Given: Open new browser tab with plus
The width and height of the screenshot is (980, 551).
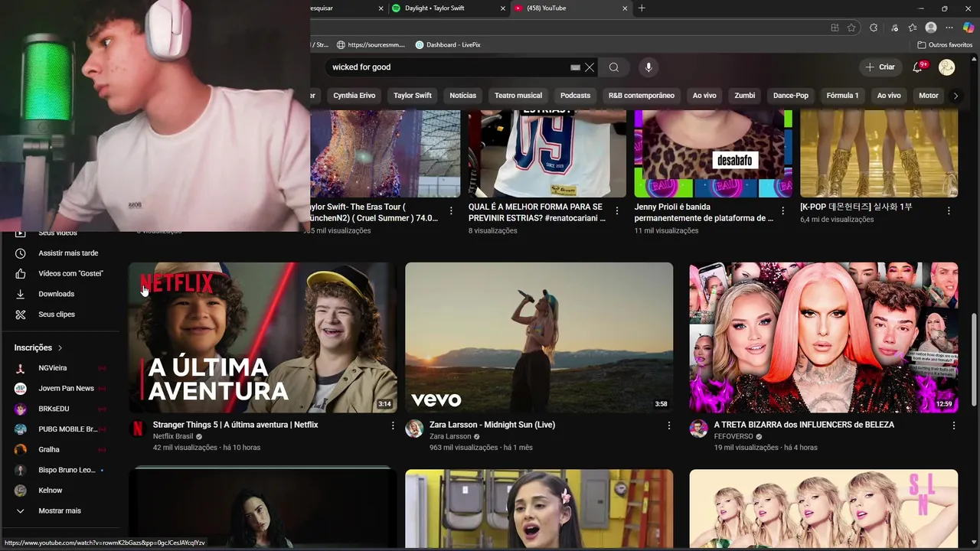Looking at the screenshot, I should [x=642, y=8].
